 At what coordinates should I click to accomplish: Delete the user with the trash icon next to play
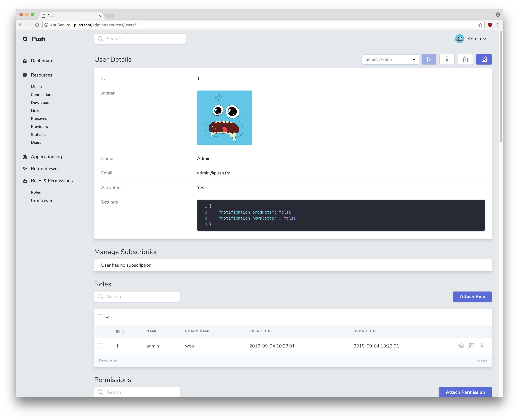point(447,59)
